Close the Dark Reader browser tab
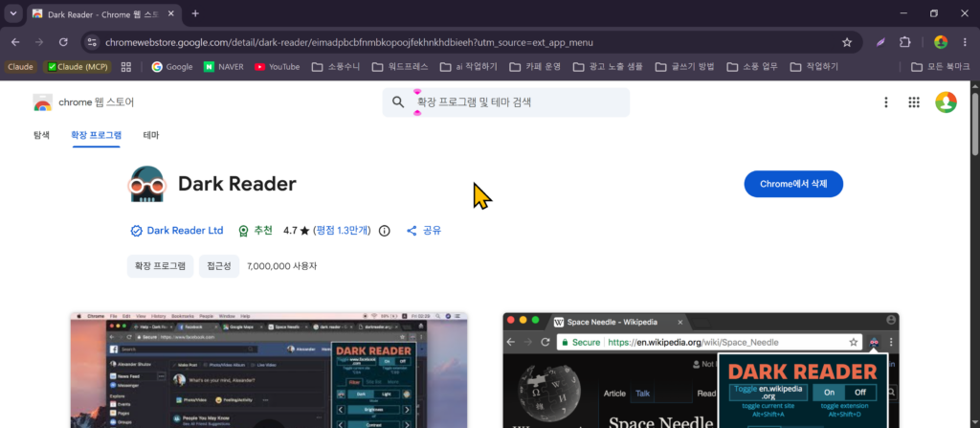 (171, 13)
